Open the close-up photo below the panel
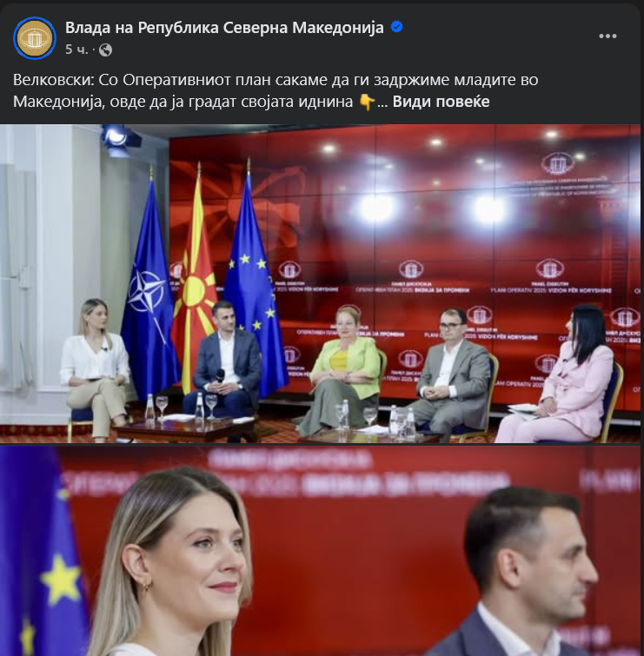 click(x=320, y=551)
